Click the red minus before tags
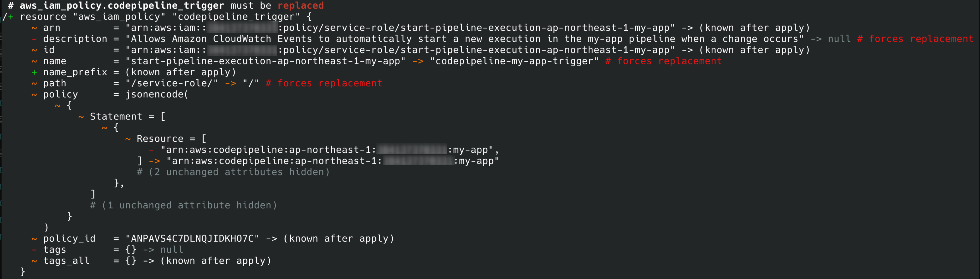This screenshot has width=980, height=279. coord(34,250)
